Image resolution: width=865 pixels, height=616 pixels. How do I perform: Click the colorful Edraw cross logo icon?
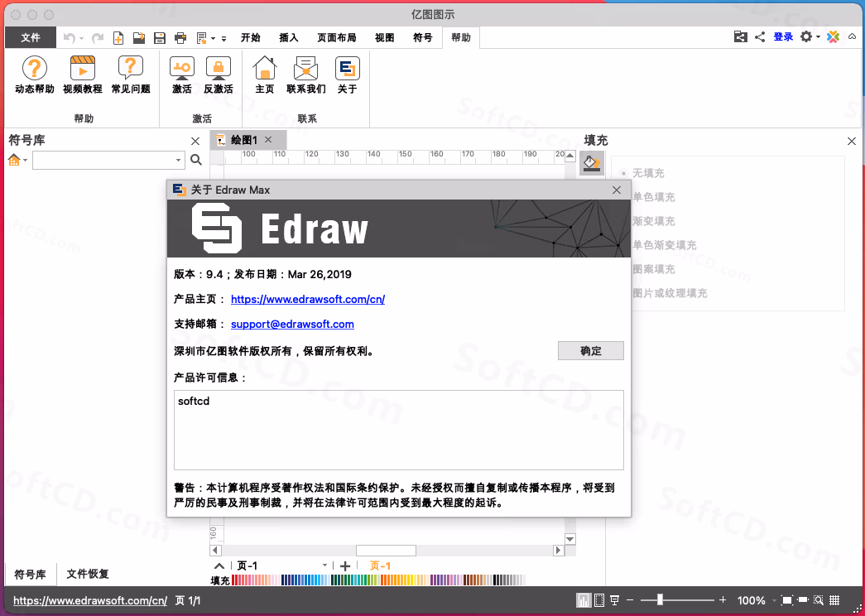coord(833,37)
